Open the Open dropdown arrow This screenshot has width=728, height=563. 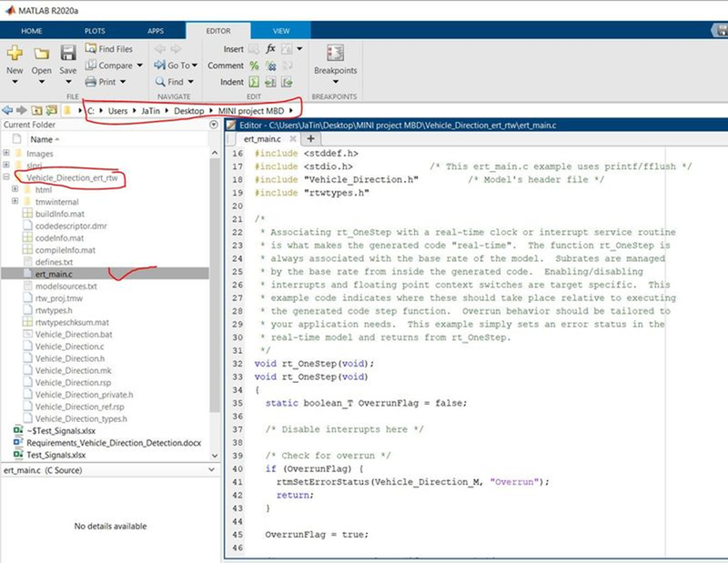tap(41, 82)
